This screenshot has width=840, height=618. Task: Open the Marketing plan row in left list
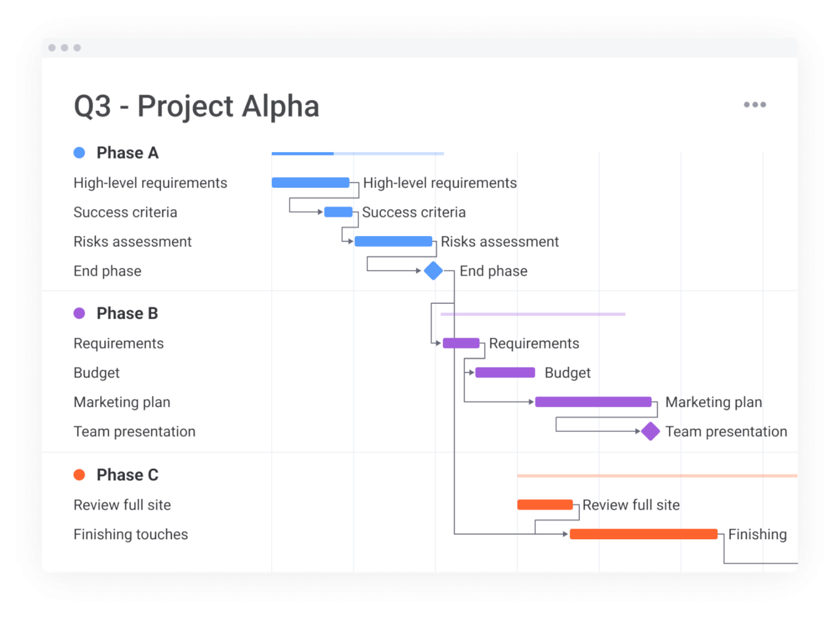pyautogui.click(x=122, y=402)
